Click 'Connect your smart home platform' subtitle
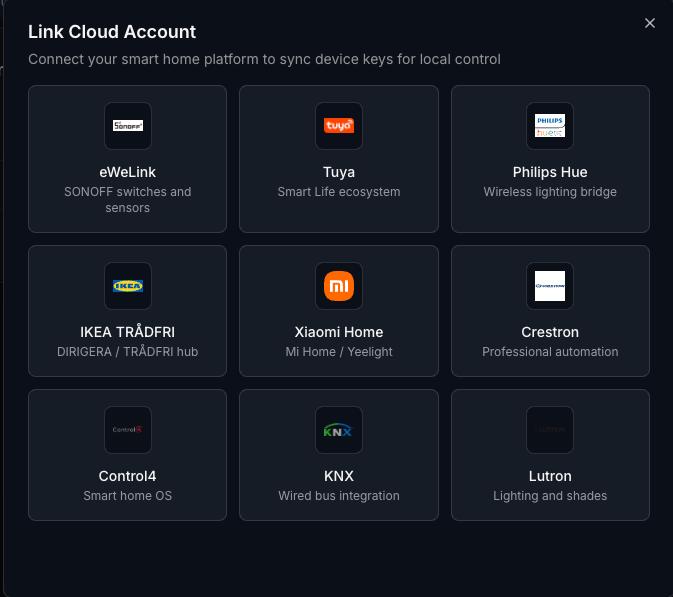673x597 pixels. 264,59
